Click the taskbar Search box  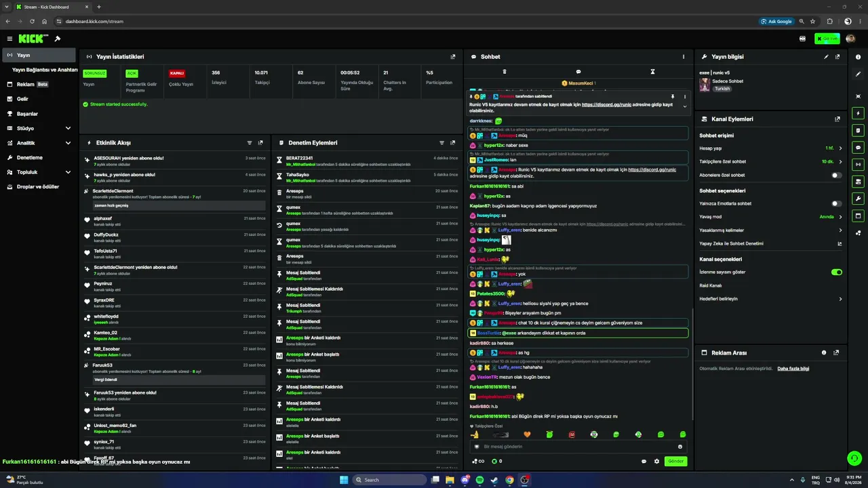pyautogui.click(x=389, y=480)
